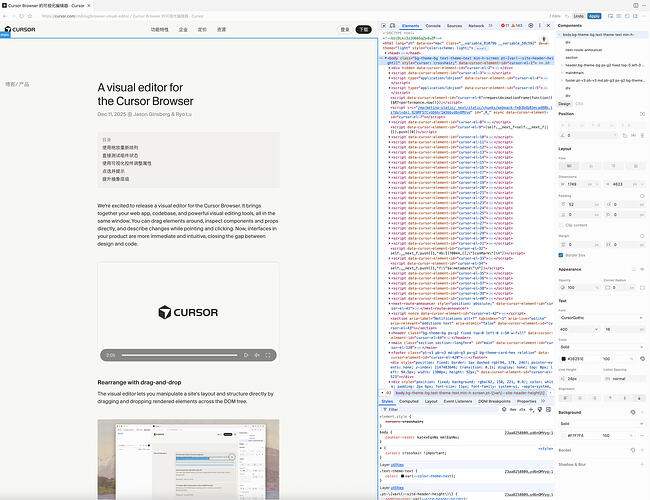Open the Background Solid fill dropdown
This screenshot has width=650, height=500.
[x=602, y=424]
